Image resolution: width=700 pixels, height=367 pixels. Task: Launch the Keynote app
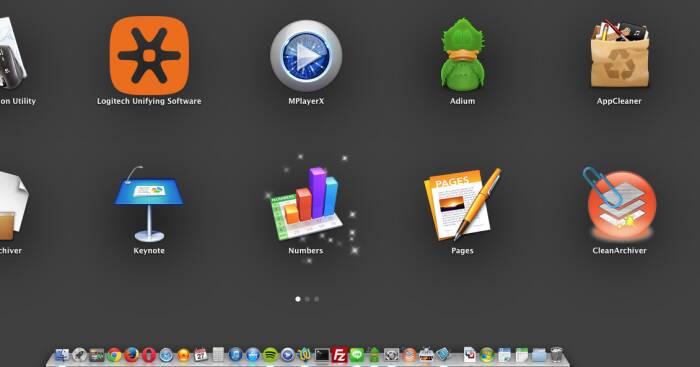[149, 204]
